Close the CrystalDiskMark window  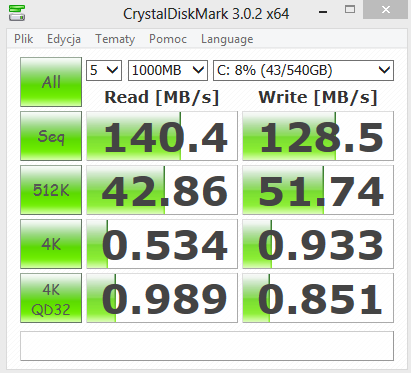point(386,10)
